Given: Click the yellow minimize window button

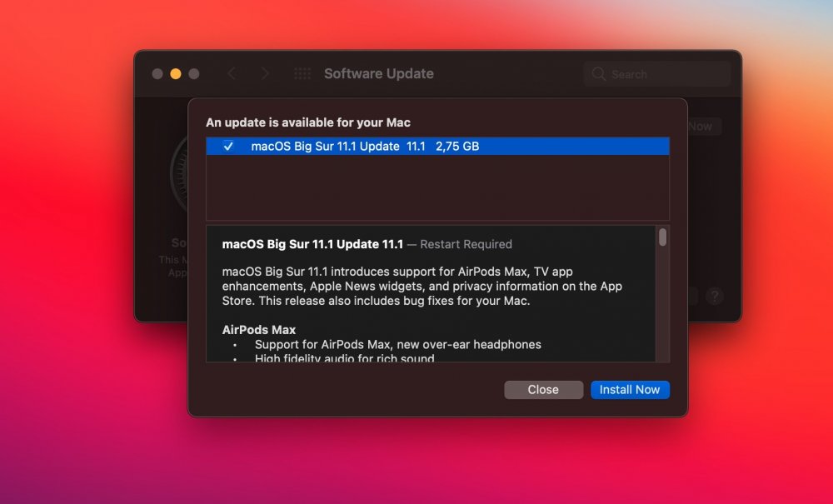Looking at the screenshot, I should pyautogui.click(x=175, y=74).
